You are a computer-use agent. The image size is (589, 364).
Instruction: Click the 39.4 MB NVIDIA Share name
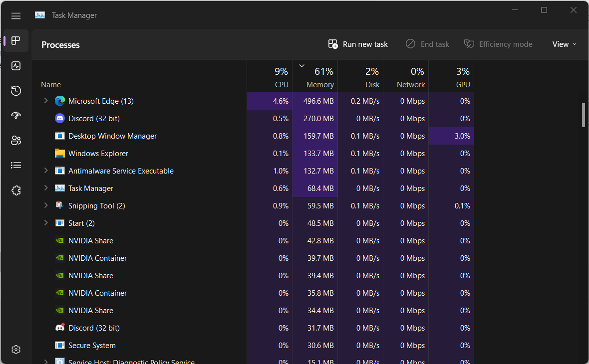91,275
